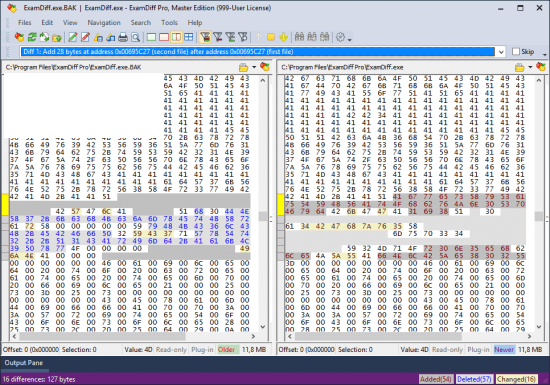Click the open folder toolbar icon

coord(56,37)
